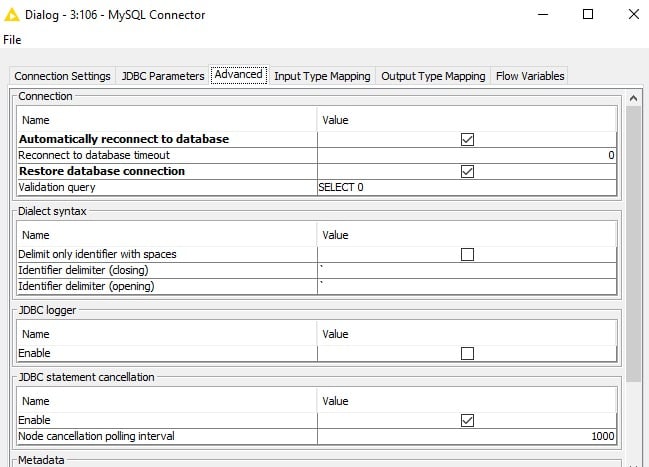Toggle Restore database connection checkbox
The height and width of the screenshot is (467, 649).
(x=467, y=171)
